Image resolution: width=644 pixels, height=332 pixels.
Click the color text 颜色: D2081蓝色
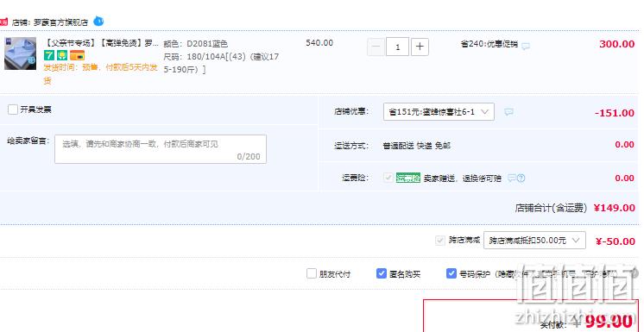tap(195, 44)
